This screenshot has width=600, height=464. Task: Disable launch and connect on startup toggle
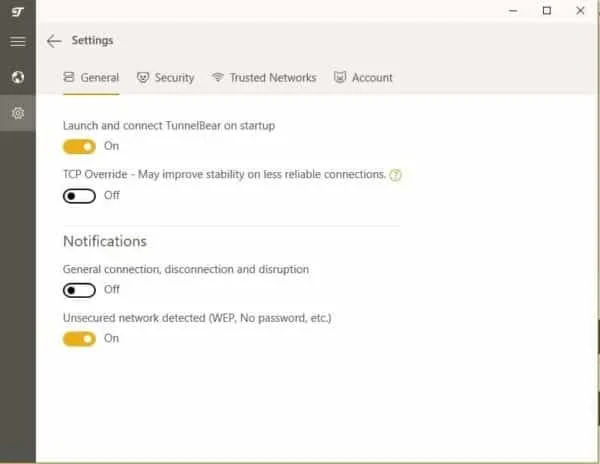pyautogui.click(x=79, y=147)
